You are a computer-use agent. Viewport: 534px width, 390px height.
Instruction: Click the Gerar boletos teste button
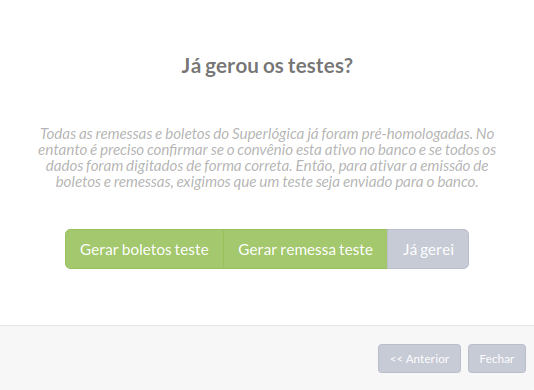click(144, 249)
